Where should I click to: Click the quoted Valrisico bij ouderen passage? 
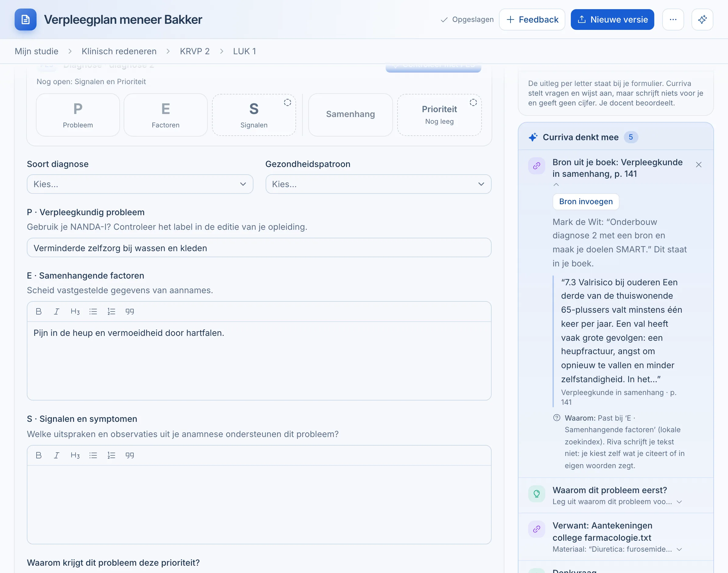coord(621,331)
